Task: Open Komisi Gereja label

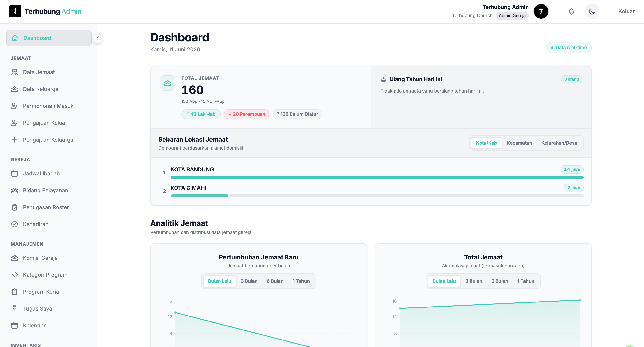Action: pos(40,258)
